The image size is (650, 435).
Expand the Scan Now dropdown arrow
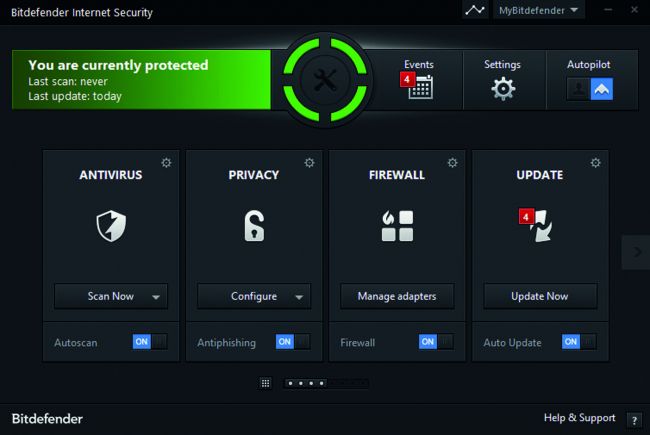pos(156,297)
